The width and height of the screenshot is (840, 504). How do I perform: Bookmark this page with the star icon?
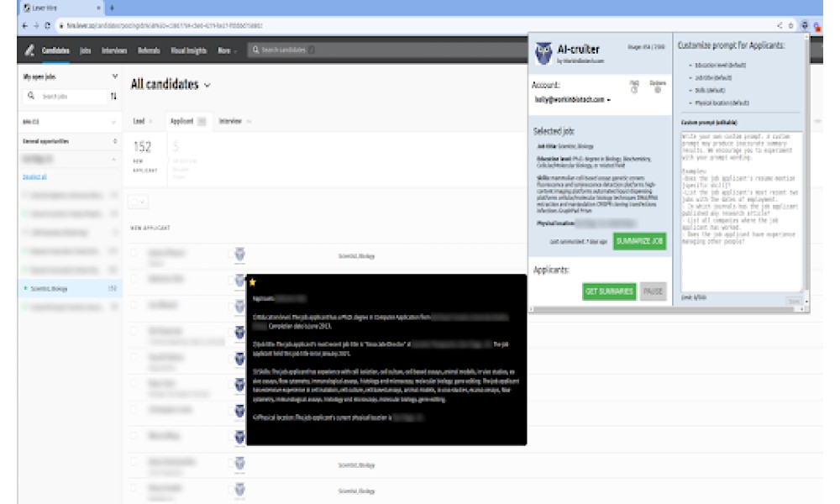point(790,26)
